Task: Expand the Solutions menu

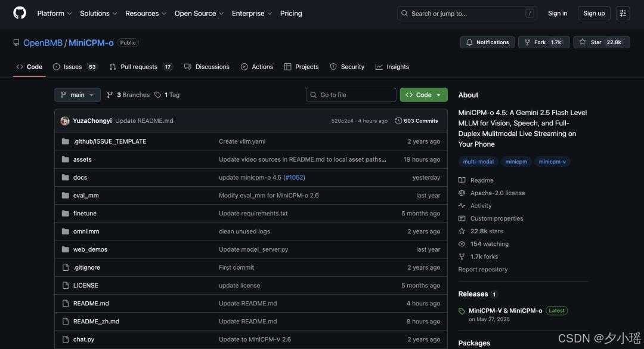Action: point(98,13)
